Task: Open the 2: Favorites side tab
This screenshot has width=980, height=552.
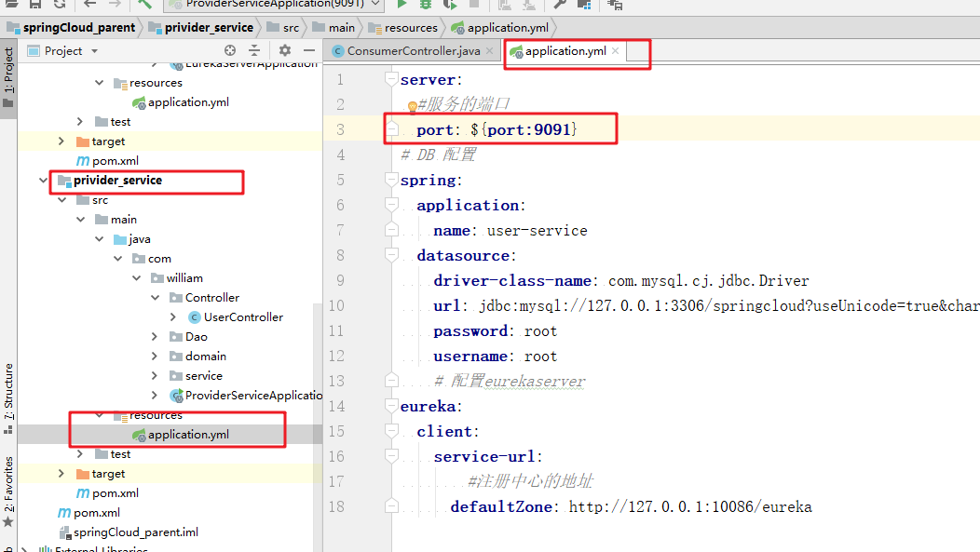Action: coord(8,492)
